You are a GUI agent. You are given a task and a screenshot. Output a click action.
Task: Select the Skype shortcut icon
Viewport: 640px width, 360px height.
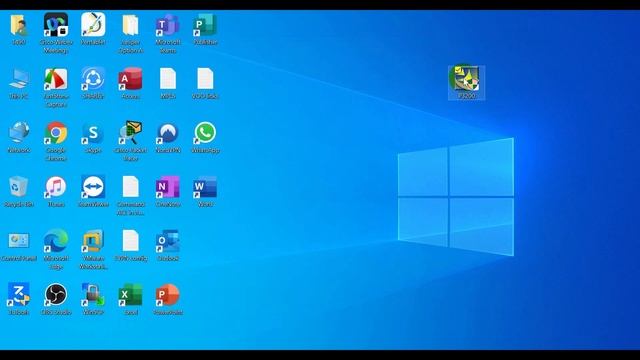tap(93, 133)
